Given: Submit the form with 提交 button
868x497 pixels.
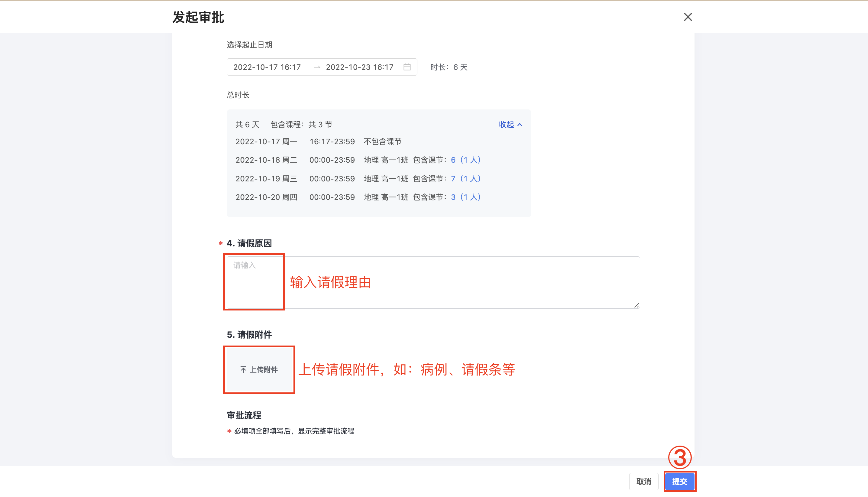Looking at the screenshot, I should (680, 482).
